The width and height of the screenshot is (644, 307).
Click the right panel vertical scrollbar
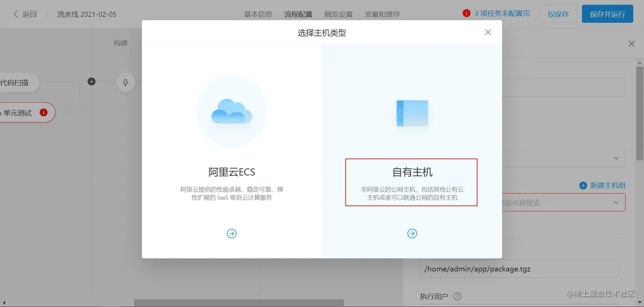coord(640,113)
